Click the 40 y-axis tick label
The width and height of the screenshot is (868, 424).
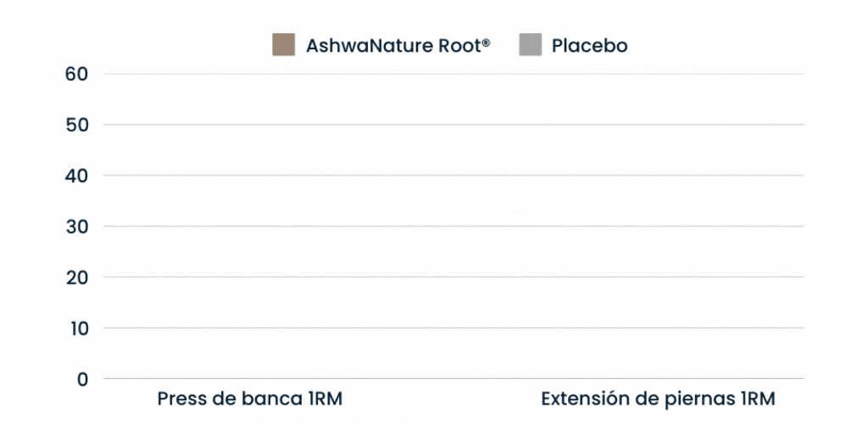76,176
